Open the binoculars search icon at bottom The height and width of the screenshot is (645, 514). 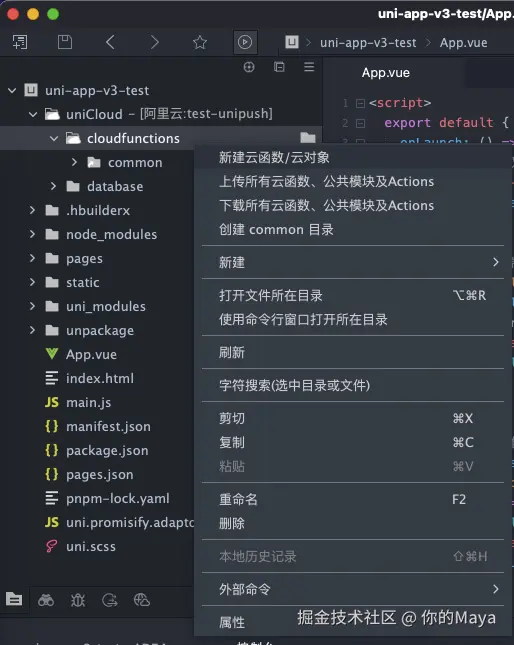pos(46,601)
